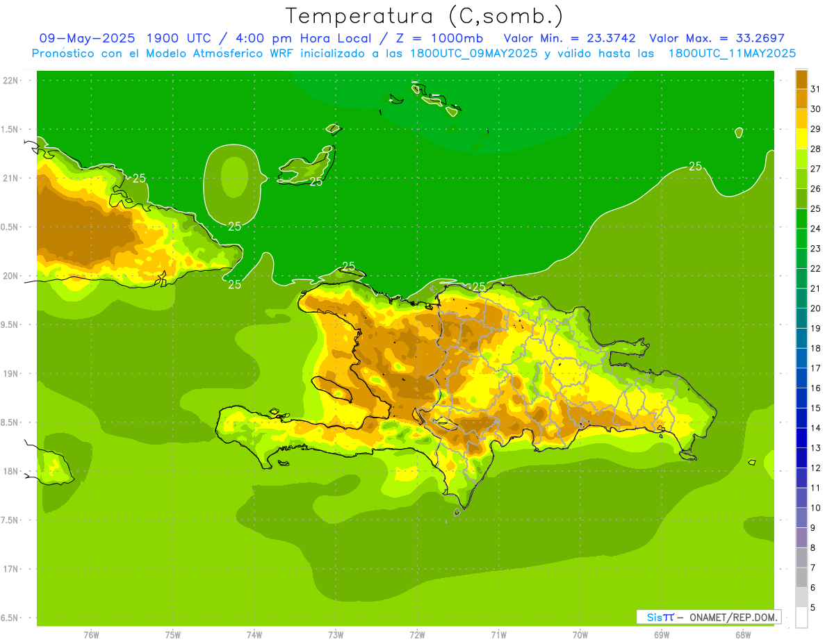
Task: Click the "ONAMET/REP.DOM." credit label
Action: coord(732,617)
